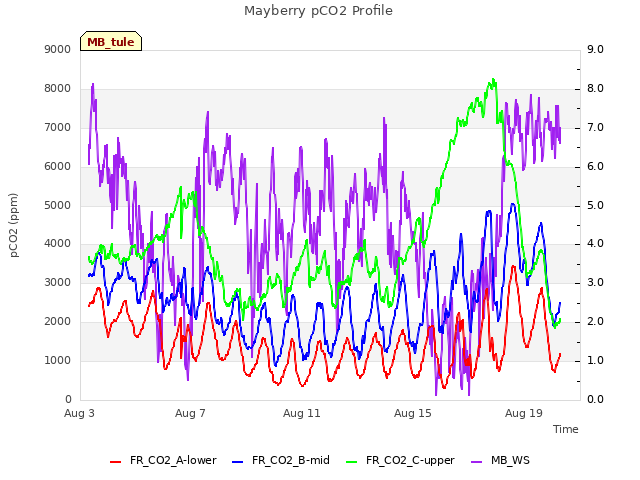Click the 1000 left axis value
Viewport: 640px width, 480px height.
[58, 360]
